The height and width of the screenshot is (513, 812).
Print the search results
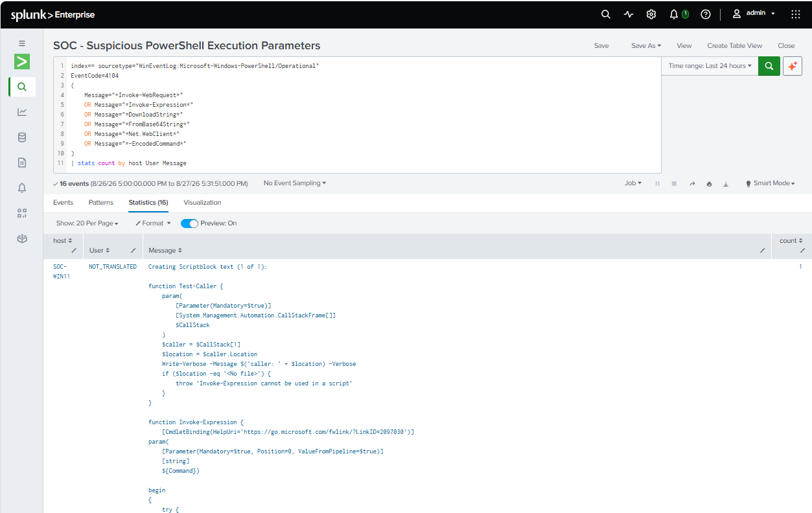[x=709, y=184]
